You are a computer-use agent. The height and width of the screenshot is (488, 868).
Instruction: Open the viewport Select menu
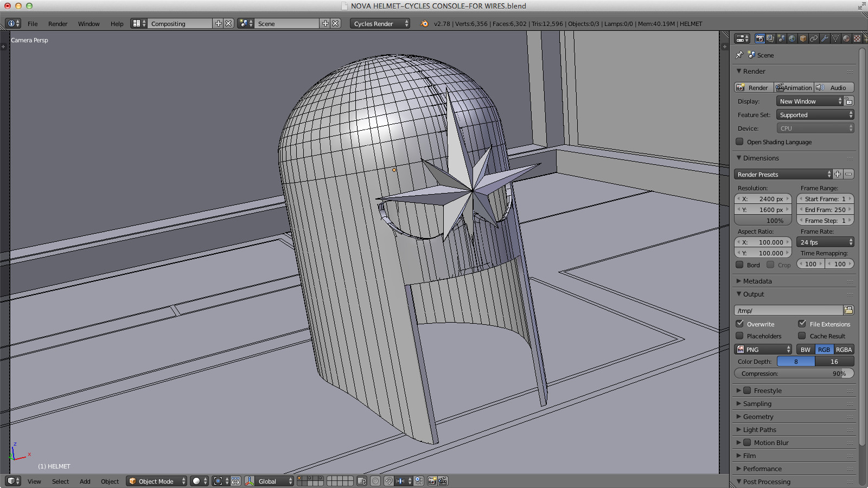click(x=60, y=481)
